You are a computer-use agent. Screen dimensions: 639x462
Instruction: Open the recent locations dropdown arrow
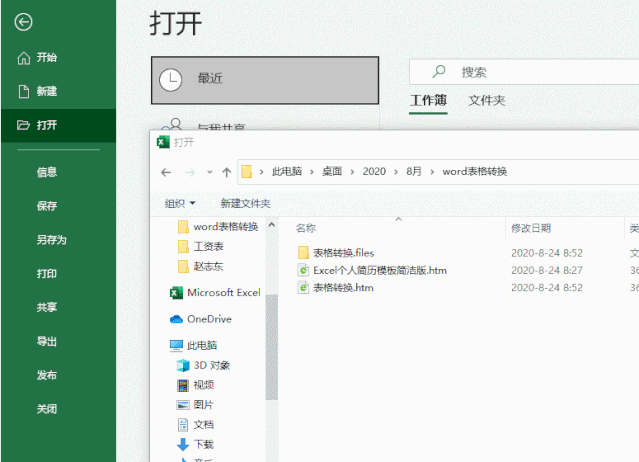coord(209,172)
